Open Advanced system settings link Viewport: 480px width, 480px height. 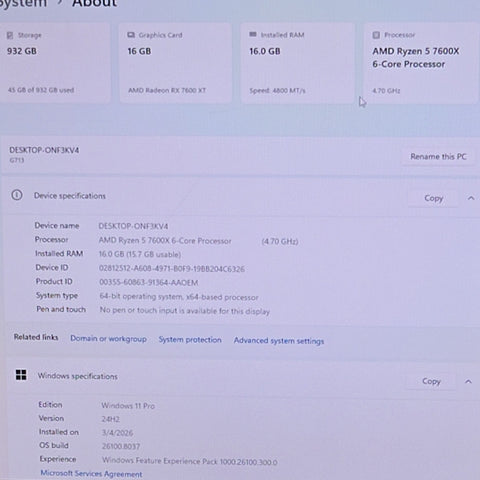[x=279, y=341]
